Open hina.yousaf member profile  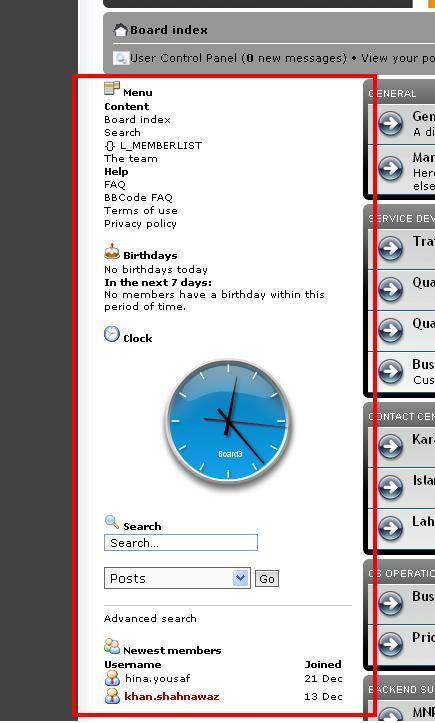[157, 679]
